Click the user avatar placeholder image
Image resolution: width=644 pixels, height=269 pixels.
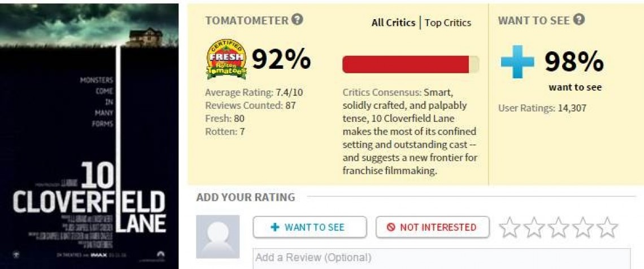click(x=217, y=236)
